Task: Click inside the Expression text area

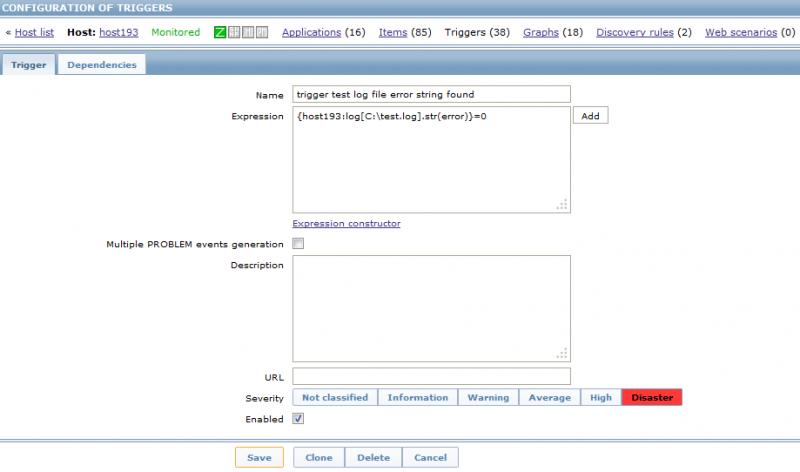Action: pos(431,160)
